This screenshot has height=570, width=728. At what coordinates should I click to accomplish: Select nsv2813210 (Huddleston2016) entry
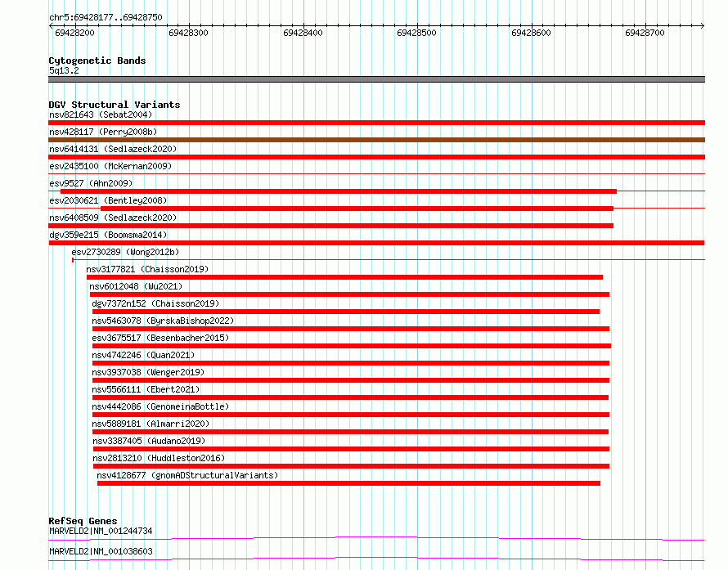(x=159, y=458)
